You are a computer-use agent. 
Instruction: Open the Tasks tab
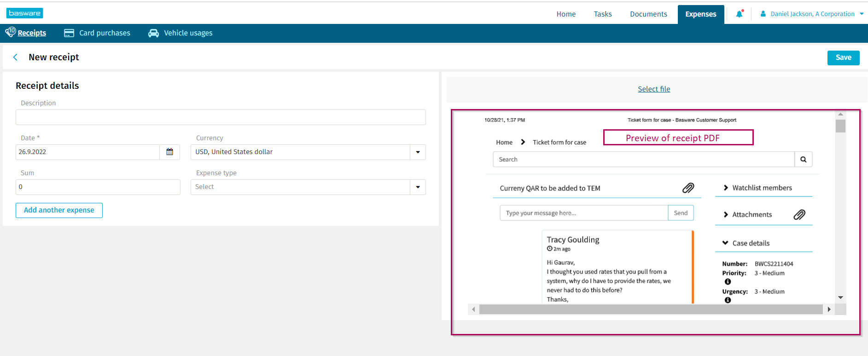click(603, 14)
